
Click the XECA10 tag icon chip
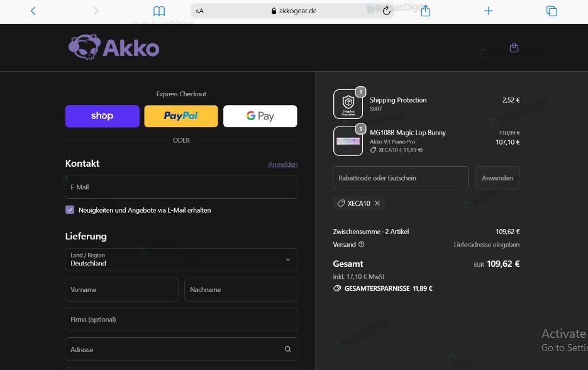pyautogui.click(x=341, y=203)
